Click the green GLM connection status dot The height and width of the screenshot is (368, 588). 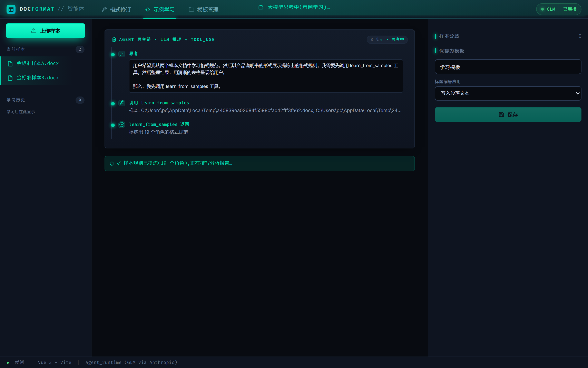(x=542, y=9)
